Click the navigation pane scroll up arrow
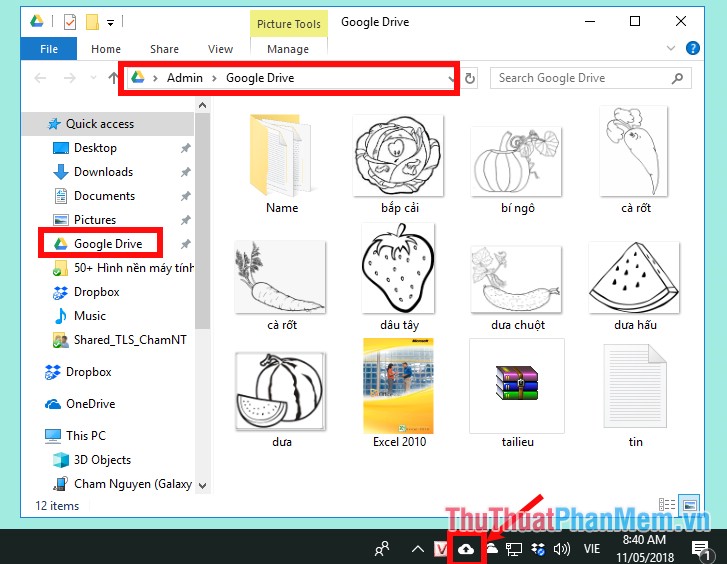727x564 pixels. (202, 105)
